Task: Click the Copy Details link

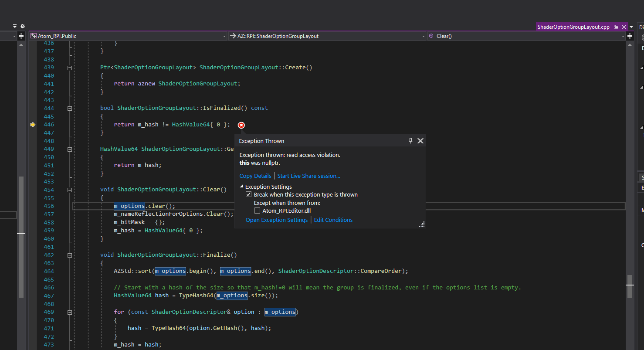Action: 255,176
